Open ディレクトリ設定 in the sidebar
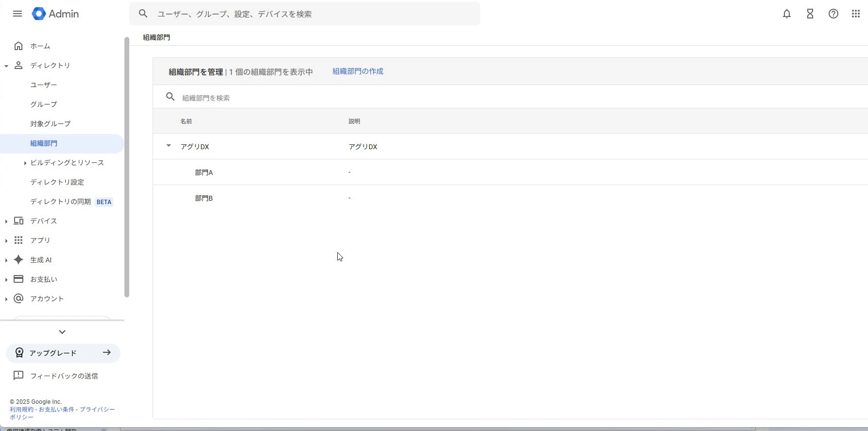 [57, 182]
